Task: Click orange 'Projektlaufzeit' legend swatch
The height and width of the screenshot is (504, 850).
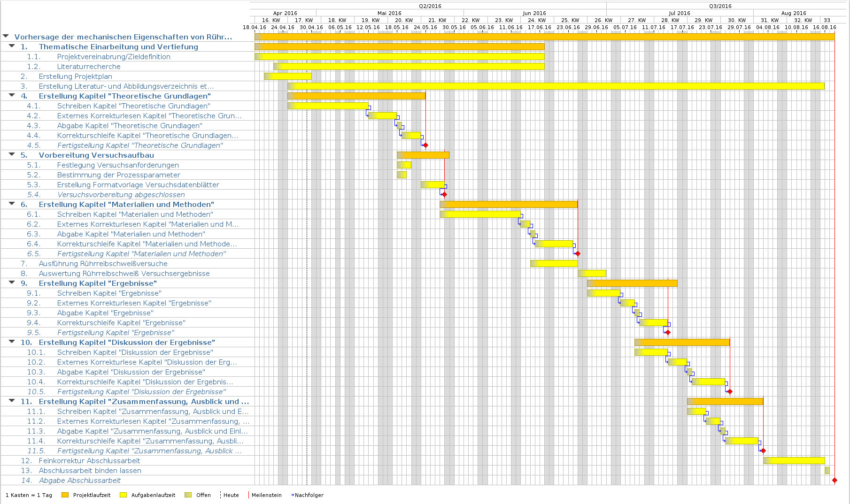Action: (65, 495)
